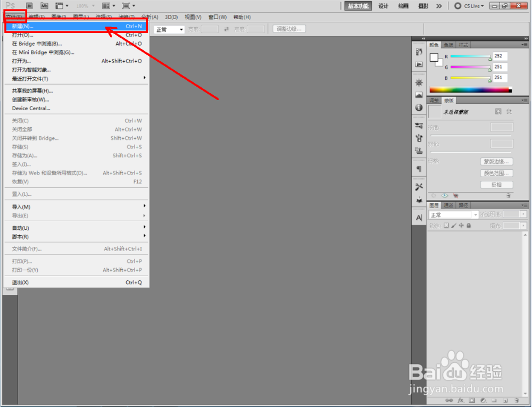The image size is (532, 407).
Task: Choose 打开(O)... from the File menu
Action: (77, 35)
